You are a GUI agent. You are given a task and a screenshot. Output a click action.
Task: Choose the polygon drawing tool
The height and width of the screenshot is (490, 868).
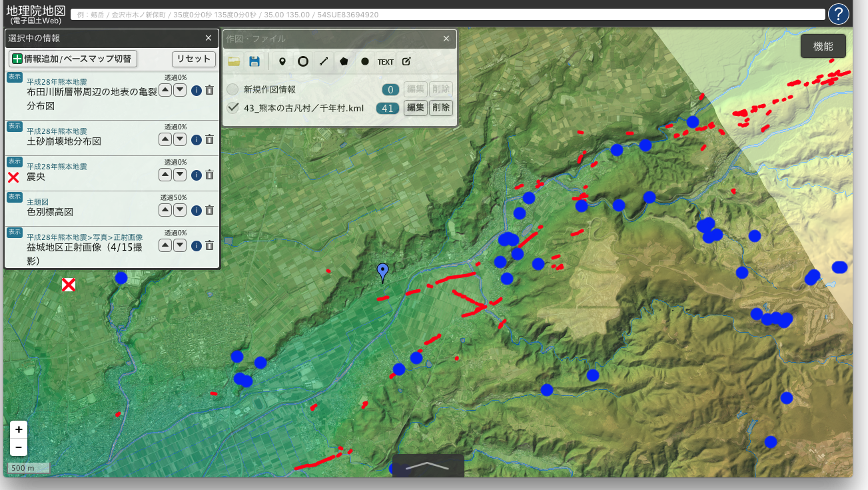click(x=344, y=61)
